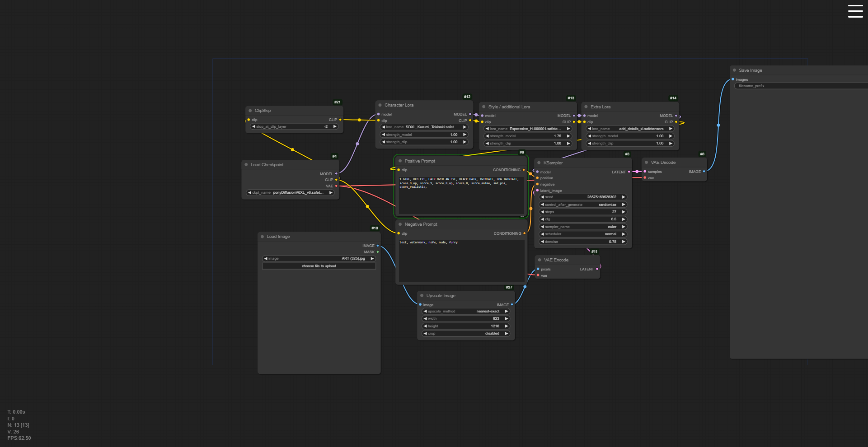Collapse the Upscale Image node via its title dot
This screenshot has height=447, width=868.
click(422, 296)
